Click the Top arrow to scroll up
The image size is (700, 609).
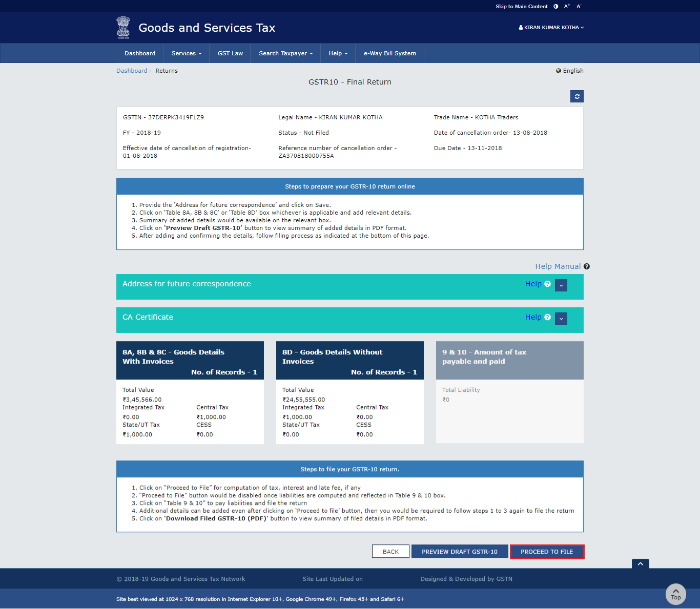(x=675, y=594)
